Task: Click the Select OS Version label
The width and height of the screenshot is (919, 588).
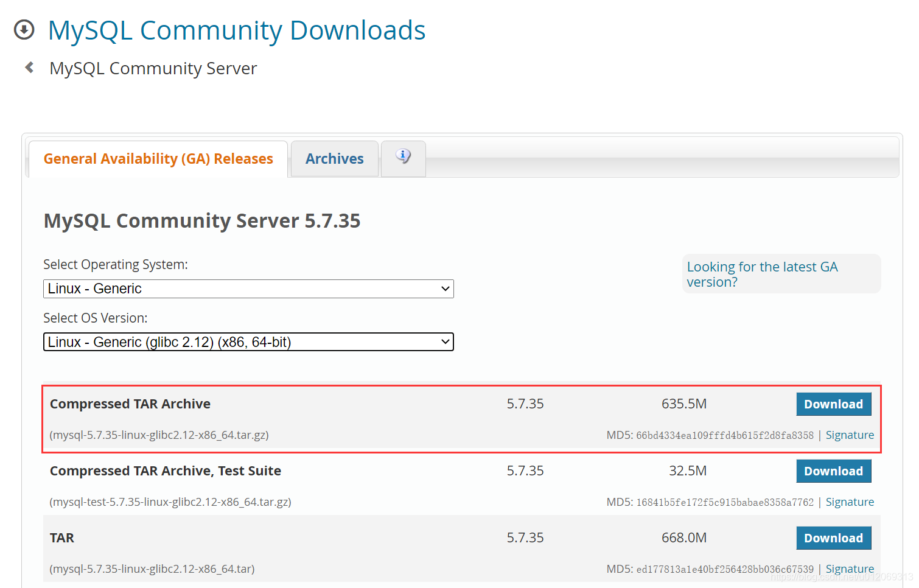Action: tap(96, 318)
